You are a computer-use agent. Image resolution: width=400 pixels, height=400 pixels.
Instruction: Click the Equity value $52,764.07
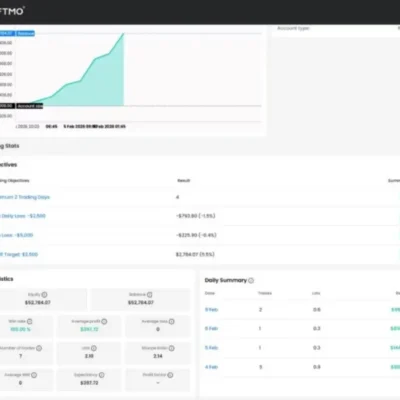click(x=38, y=303)
